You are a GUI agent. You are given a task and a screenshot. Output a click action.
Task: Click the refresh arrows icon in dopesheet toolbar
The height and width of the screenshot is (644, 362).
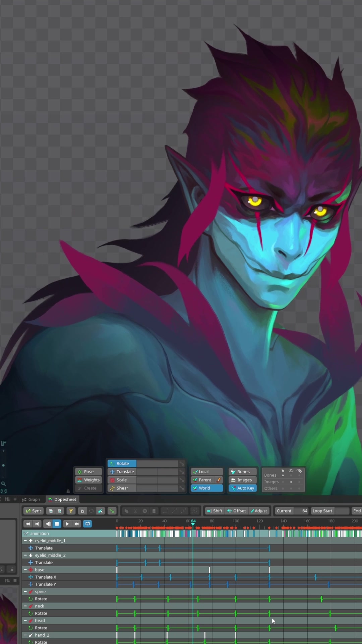pos(91,511)
